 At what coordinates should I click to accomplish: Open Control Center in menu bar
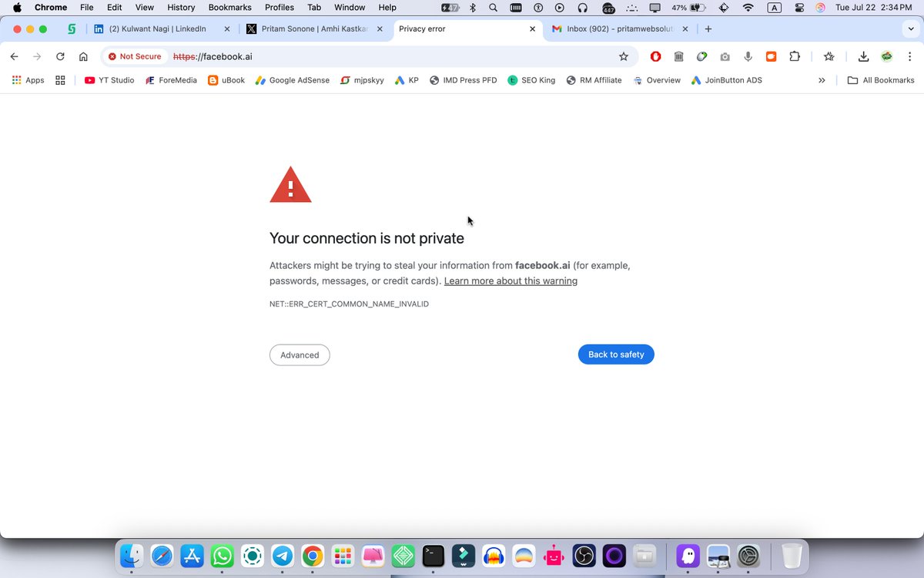[798, 7]
